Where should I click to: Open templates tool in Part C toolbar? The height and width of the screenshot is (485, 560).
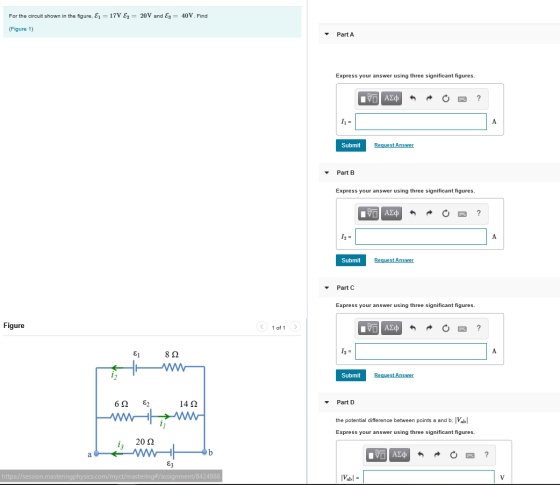pos(368,328)
